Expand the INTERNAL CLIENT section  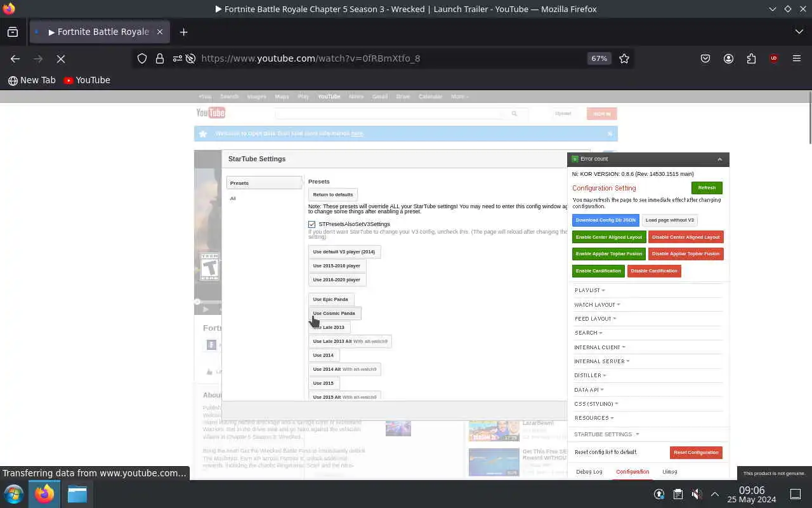tap(599, 347)
